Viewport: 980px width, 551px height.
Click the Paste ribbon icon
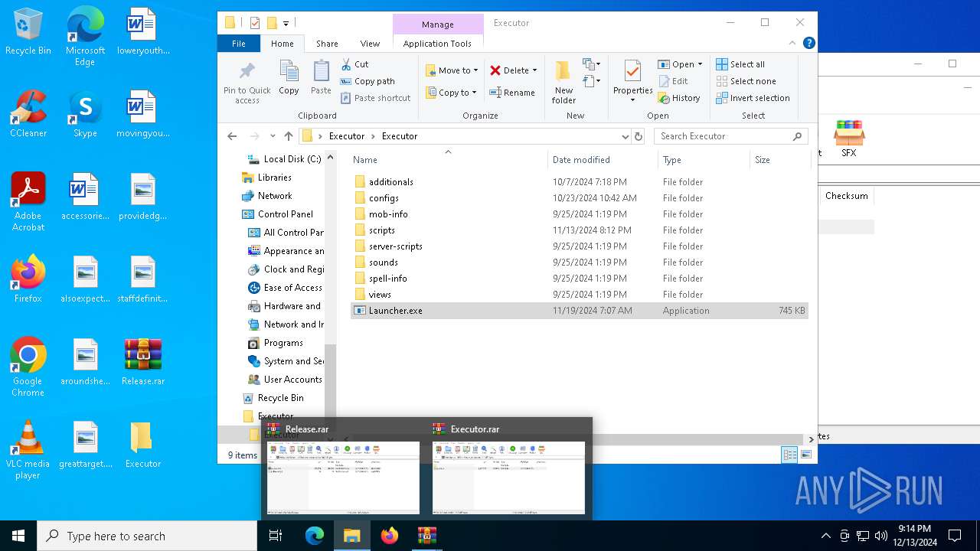[321, 77]
